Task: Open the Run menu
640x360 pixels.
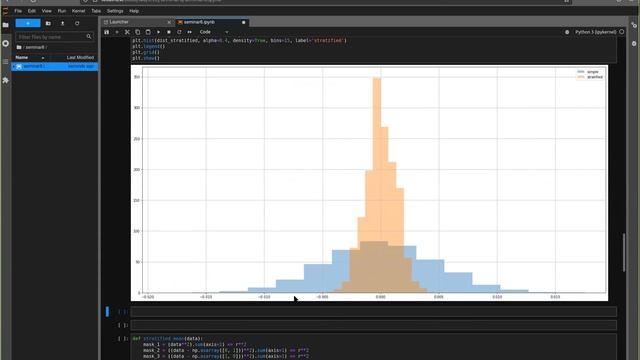Action: click(62, 11)
